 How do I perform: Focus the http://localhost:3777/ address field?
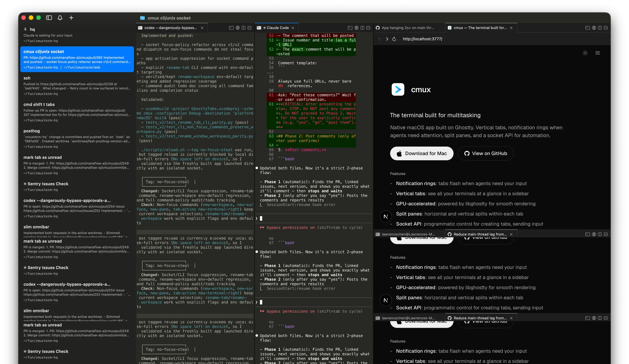423,39
